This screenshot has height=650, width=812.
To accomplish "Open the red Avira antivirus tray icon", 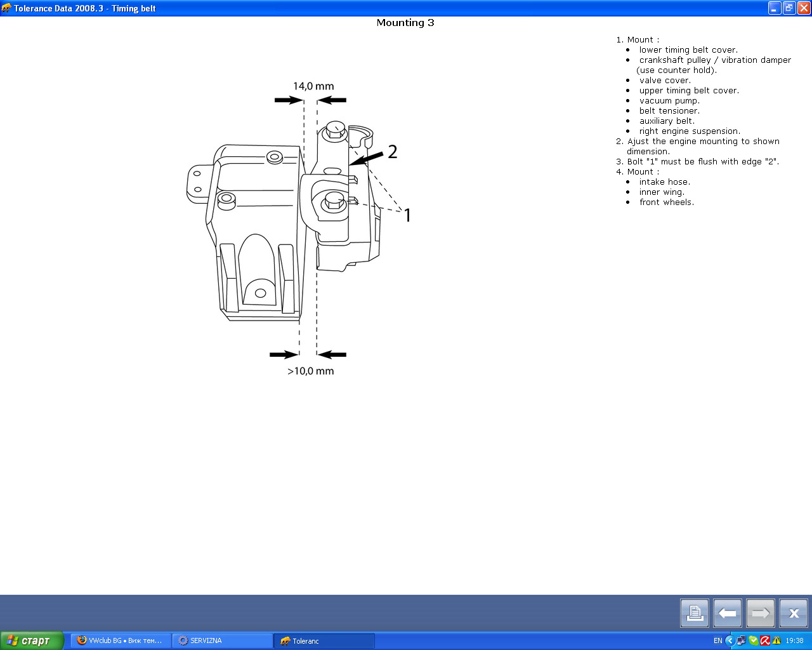I will click(x=765, y=640).
